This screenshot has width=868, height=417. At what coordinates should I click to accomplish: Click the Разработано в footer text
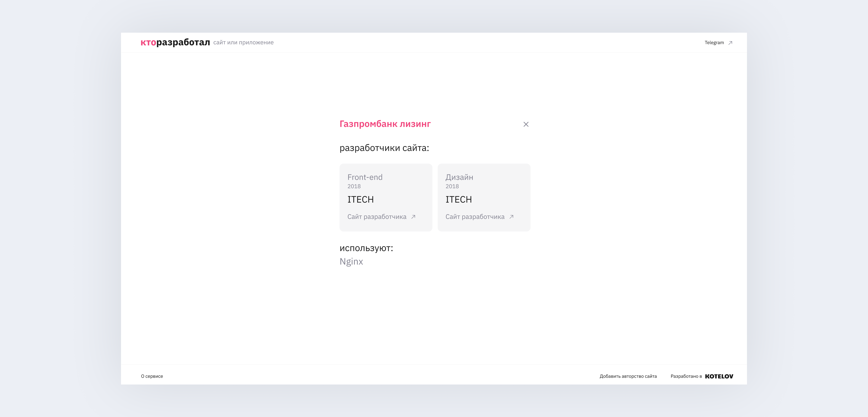[686, 376]
